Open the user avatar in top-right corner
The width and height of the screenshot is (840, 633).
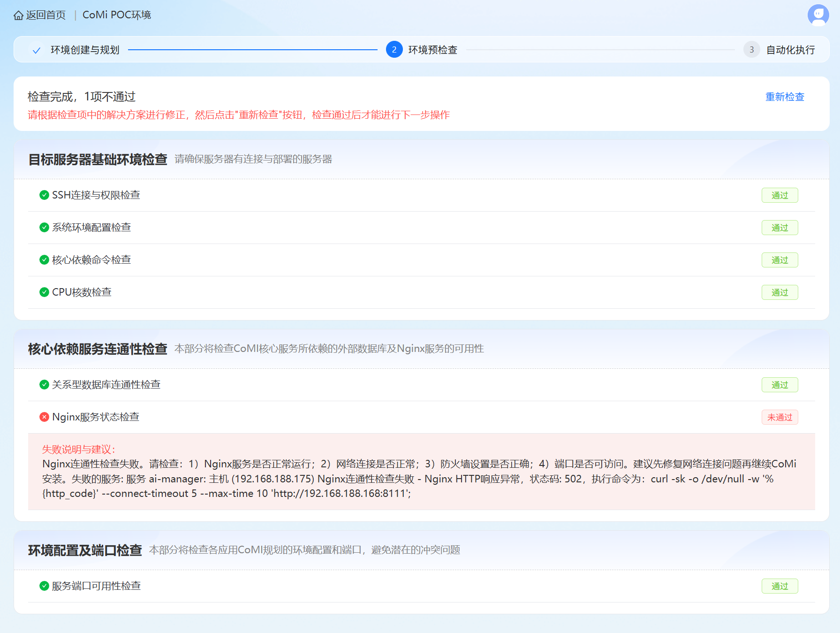click(x=818, y=15)
